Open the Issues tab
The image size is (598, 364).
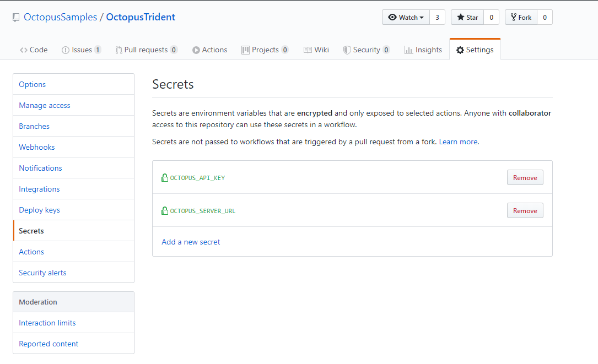pos(81,50)
